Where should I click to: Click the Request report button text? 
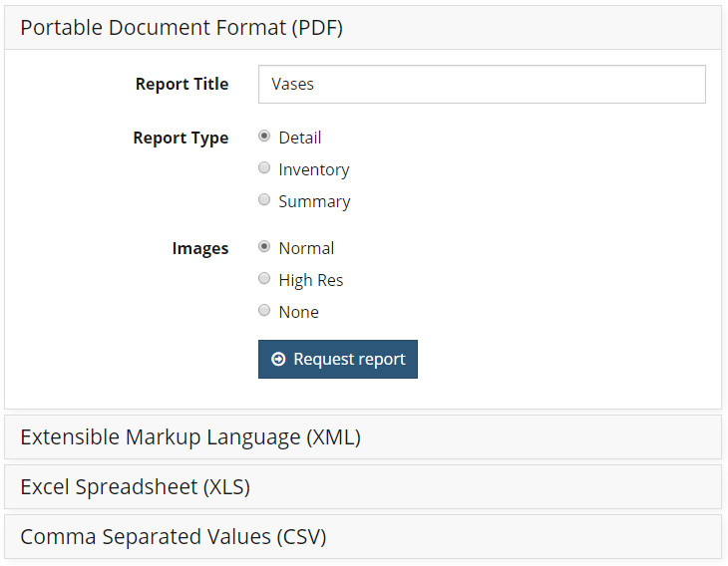pos(350,360)
